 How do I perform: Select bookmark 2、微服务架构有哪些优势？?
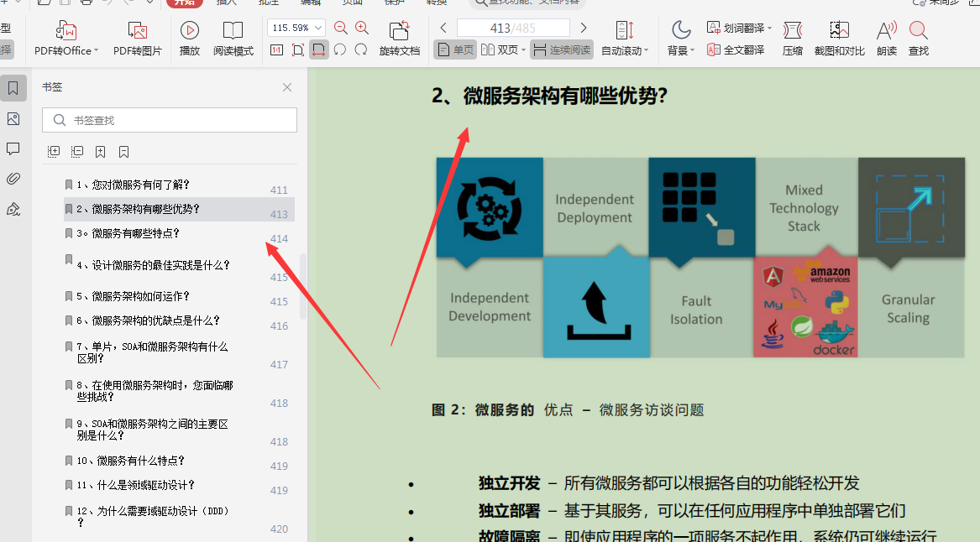pos(179,209)
